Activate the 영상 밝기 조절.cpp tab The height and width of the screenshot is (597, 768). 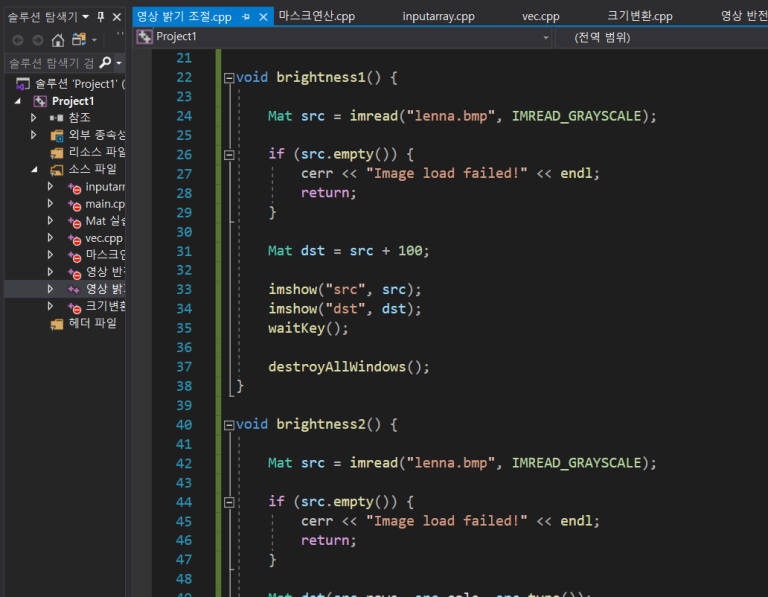point(184,17)
